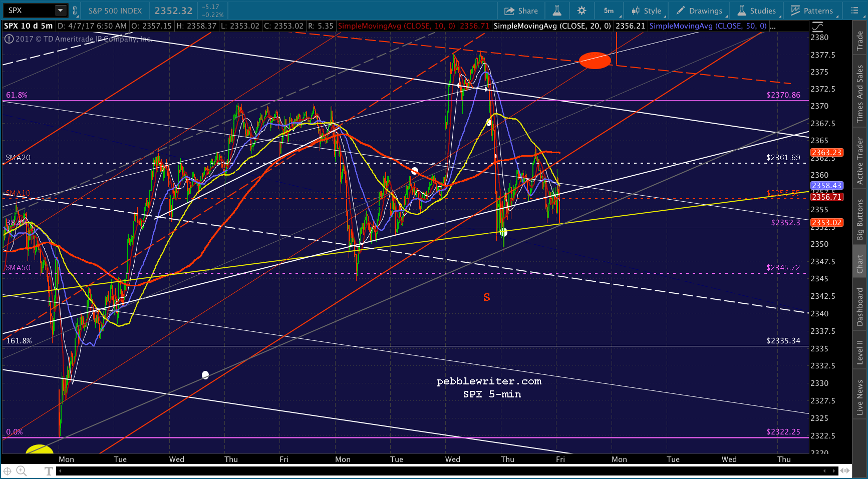Open chart settings gear icon
Screen dimensions: 868x479
[x=582, y=11]
